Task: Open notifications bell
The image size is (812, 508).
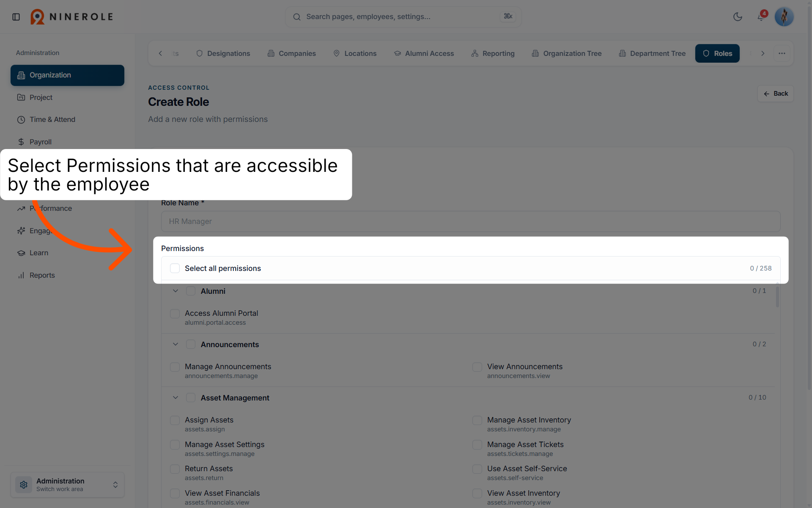Action: (761, 17)
